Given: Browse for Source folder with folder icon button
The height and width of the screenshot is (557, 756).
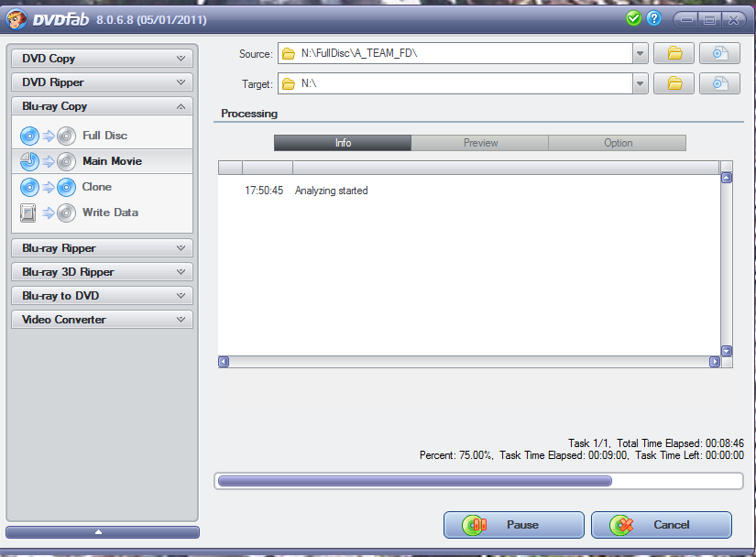Looking at the screenshot, I should [674, 53].
